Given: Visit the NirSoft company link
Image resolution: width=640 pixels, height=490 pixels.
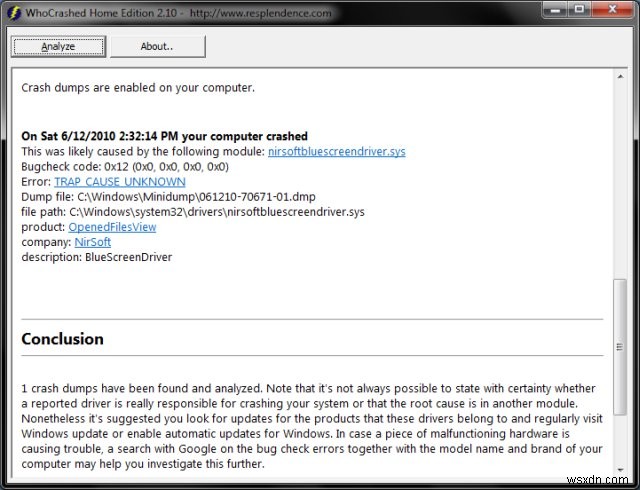Looking at the screenshot, I should click(93, 242).
